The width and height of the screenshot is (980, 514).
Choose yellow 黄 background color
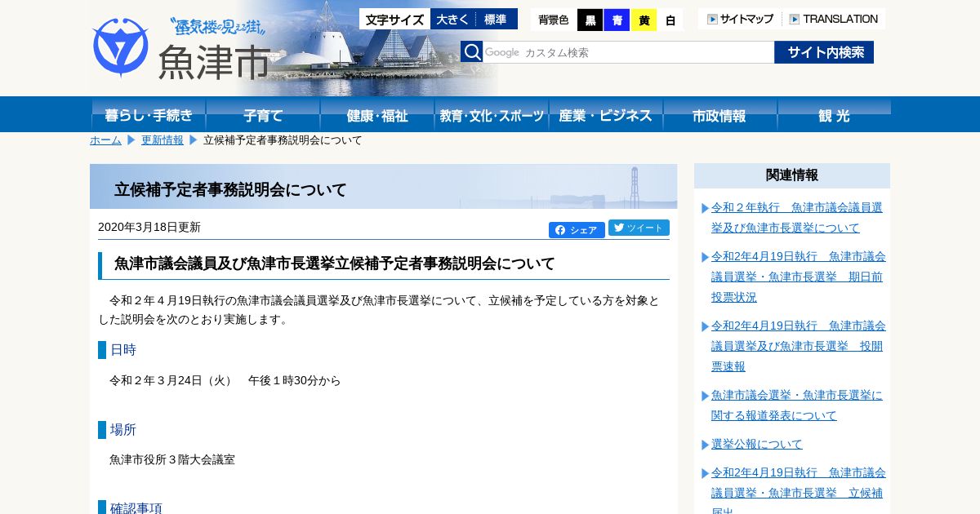[x=644, y=20]
